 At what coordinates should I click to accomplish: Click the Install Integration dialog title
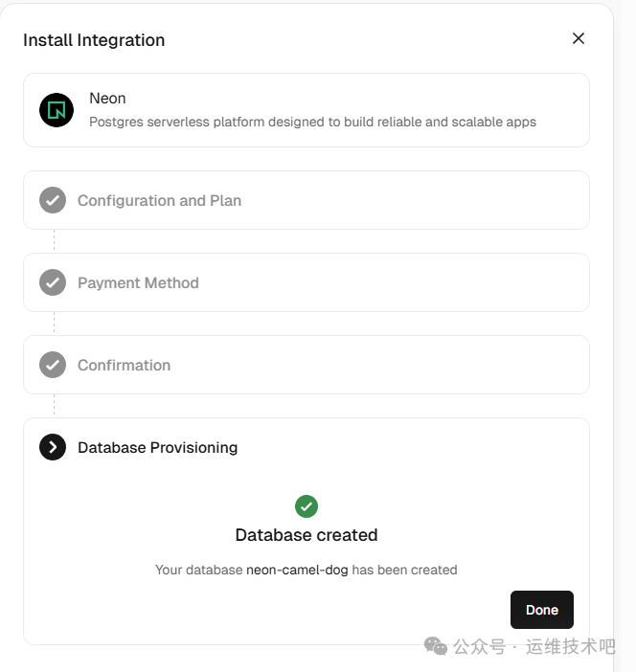click(94, 40)
